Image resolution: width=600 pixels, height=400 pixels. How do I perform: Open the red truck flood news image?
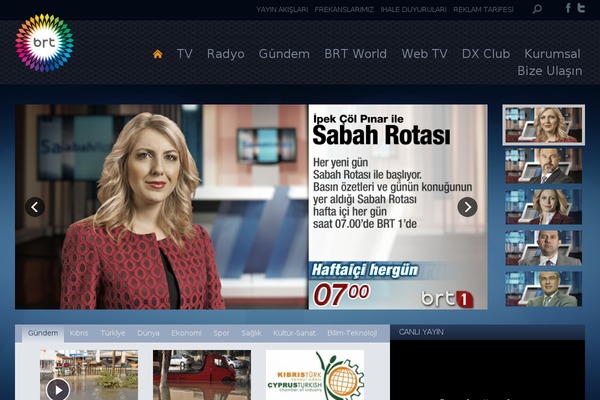(202, 375)
